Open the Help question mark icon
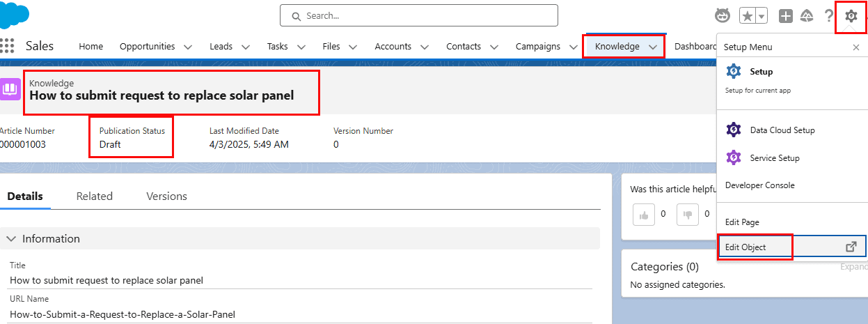Image resolution: width=868 pixels, height=324 pixels. pos(828,16)
